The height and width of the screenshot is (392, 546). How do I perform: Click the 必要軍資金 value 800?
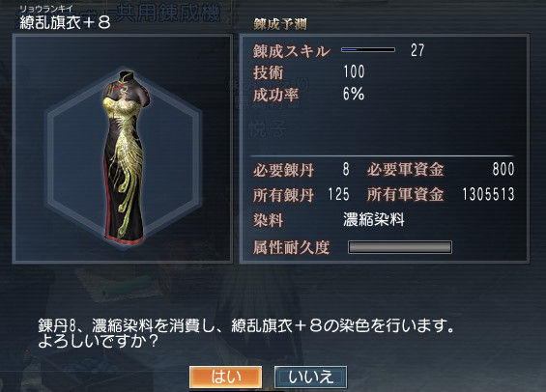coord(503,169)
